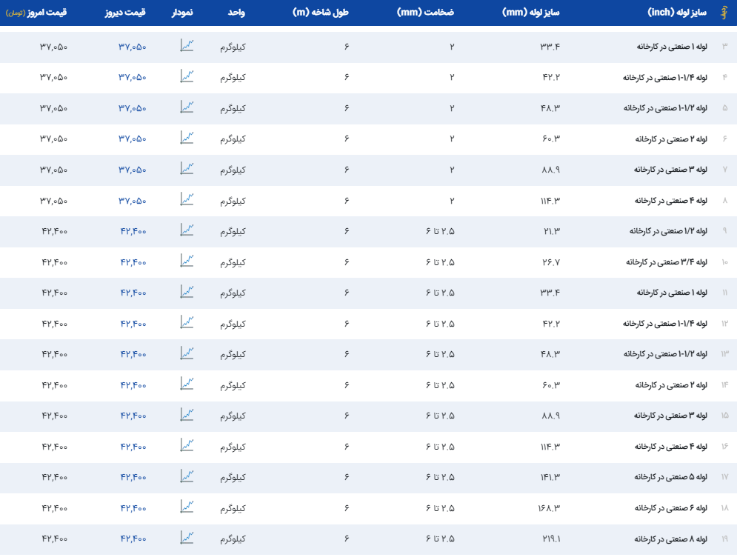Screen dimensions: 737x560
Task: Click yesterday's price 37,050 in row 4
Action: click(x=133, y=77)
